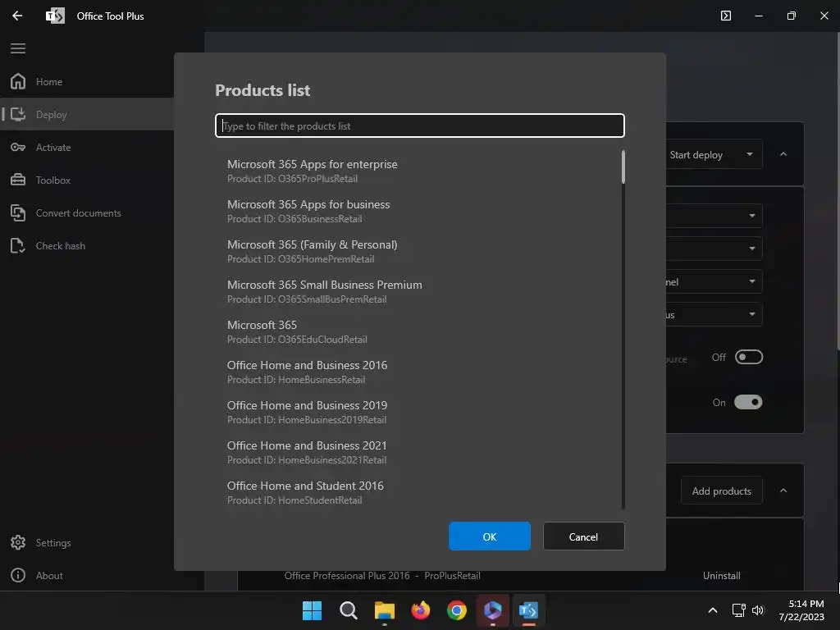
Task: Click the Office Tool Plus taskbar icon
Action: tap(529, 610)
